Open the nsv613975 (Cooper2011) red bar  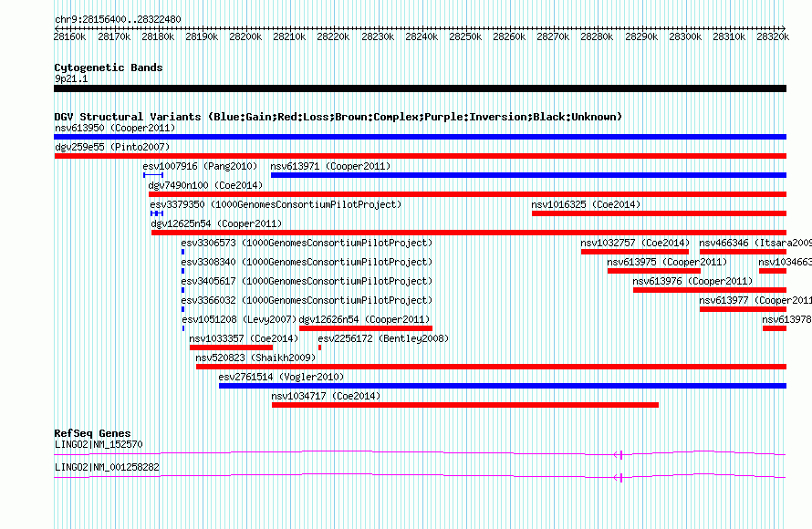[654, 271]
